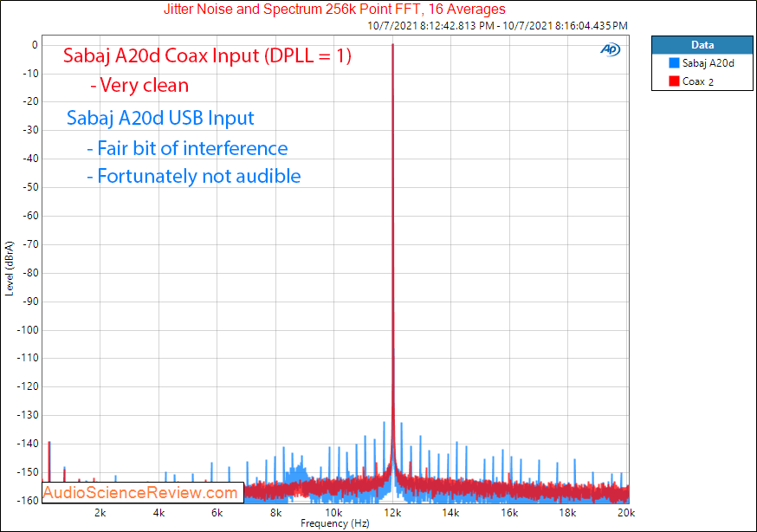Click the "-40" level tick label
Screen dimensions: 757x532
(x=30, y=159)
